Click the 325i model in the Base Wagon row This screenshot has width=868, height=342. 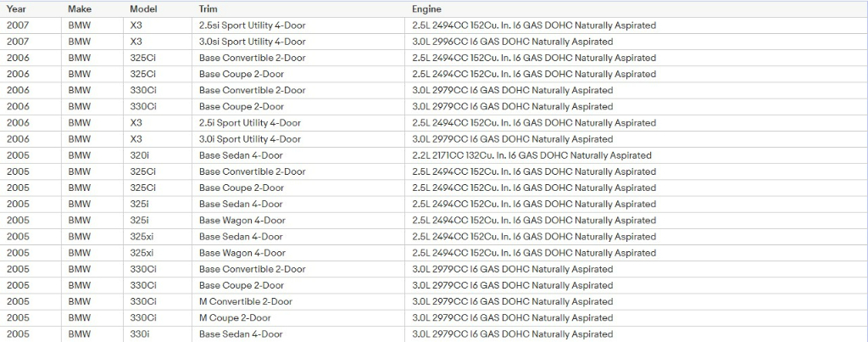pos(140,221)
